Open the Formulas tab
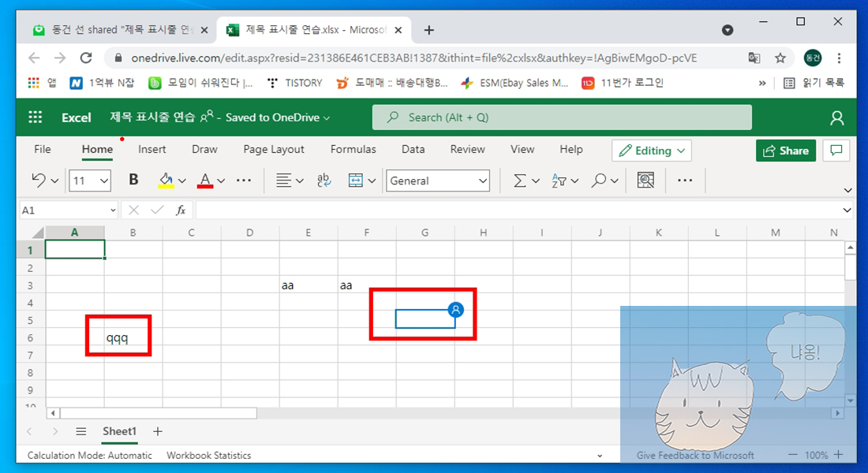 [x=354, y=149]
